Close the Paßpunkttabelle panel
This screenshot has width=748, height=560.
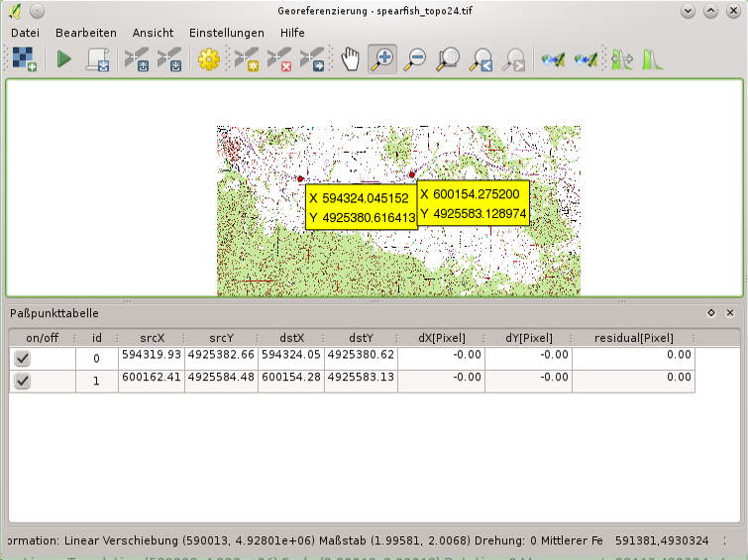[x=730, y=312]
